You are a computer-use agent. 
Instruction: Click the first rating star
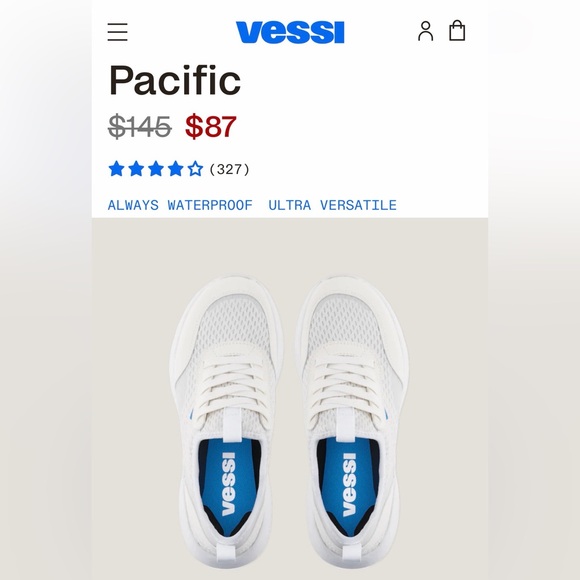click(117, 169)
